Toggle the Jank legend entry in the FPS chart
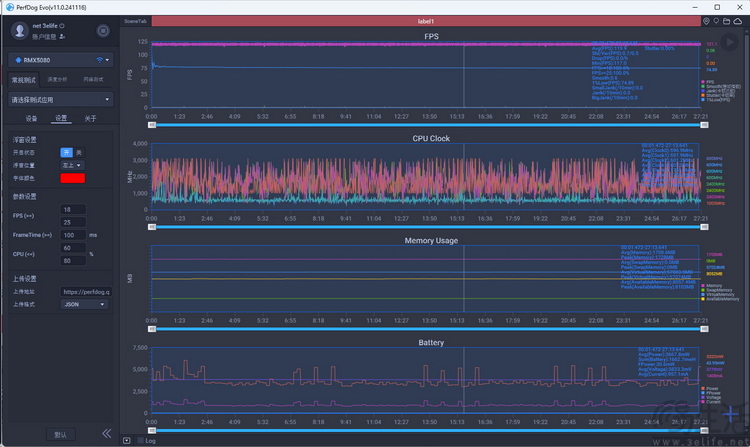750x447 pixels. [717, 91]
